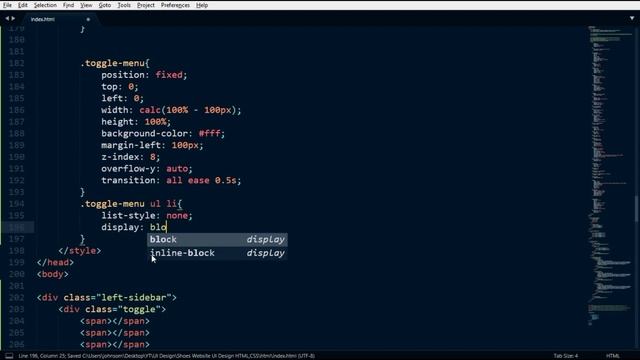Place cursor on 'display: blo' line
640x360 pixels.
coord(134,227)
